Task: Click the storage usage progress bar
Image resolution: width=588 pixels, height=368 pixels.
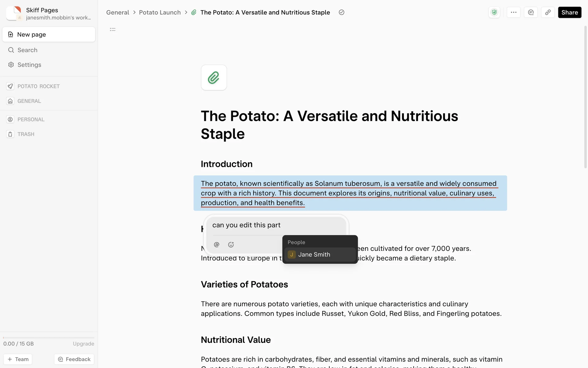Action: 49,338
